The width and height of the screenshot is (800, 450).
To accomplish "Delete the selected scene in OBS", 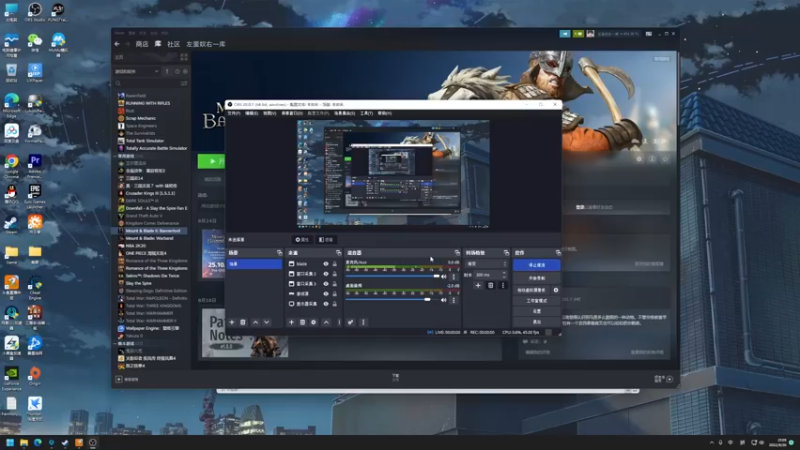I will (243, 322).
